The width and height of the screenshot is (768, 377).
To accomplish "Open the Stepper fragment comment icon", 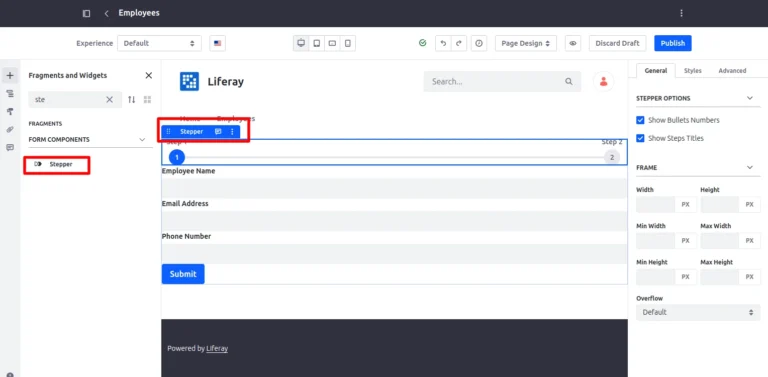I will pyautogui.click(x=218, y=132).
